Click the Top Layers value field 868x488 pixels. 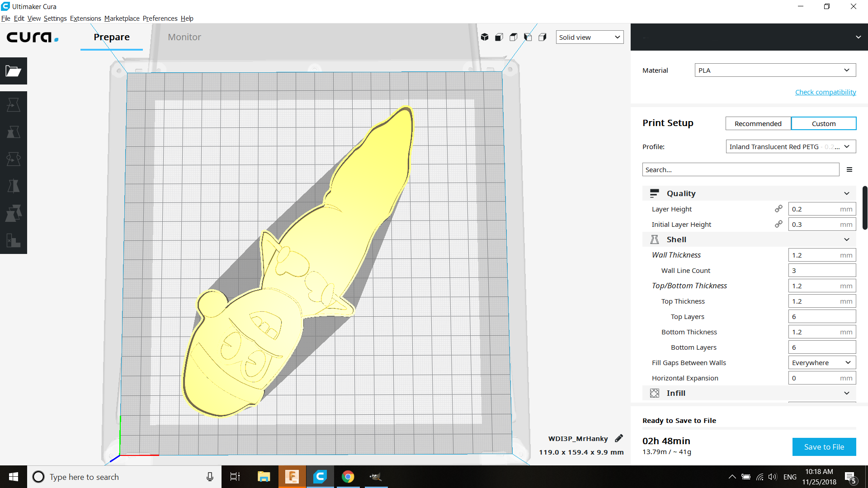pos(822,316)
